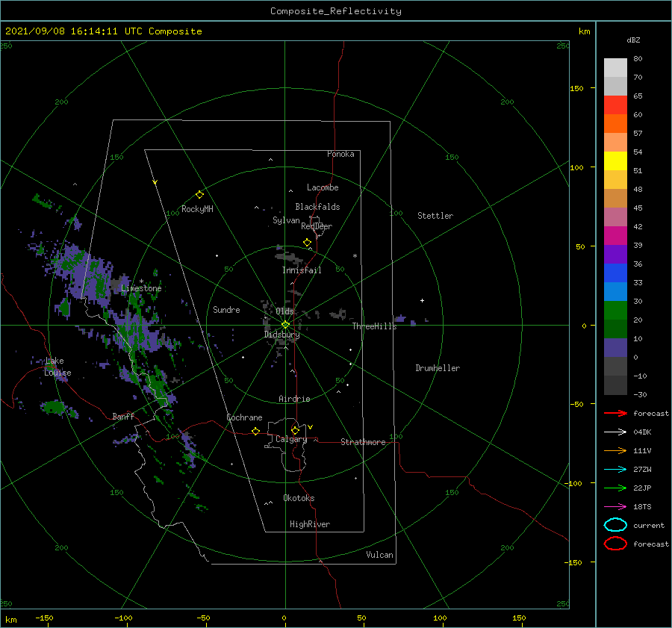Click the -100 tick label on bottom axis
Image resolution: width=672 pixels, height=628 pixels.
tap(124, 618)
